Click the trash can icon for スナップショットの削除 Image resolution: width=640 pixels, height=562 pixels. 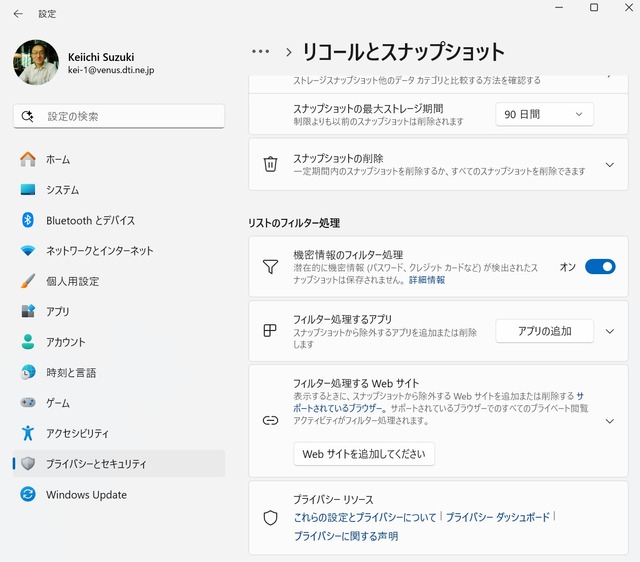pos(270,164)
